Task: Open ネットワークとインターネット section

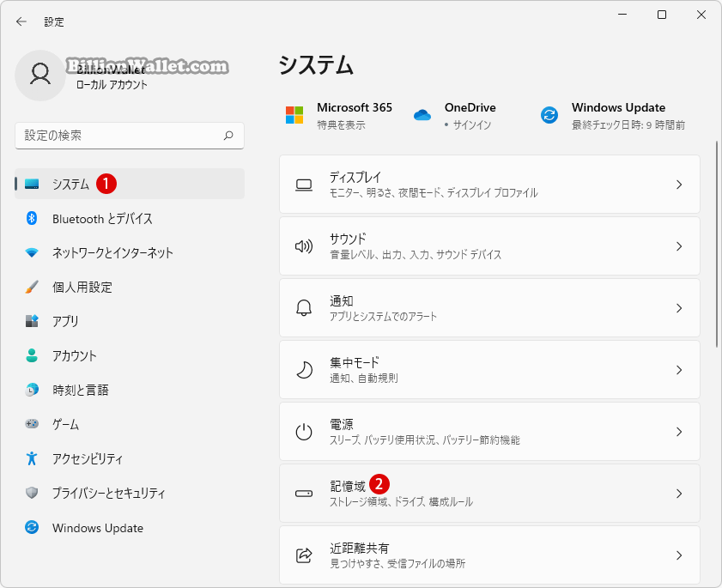Action: pyautogui.click(x=130, y=252)
